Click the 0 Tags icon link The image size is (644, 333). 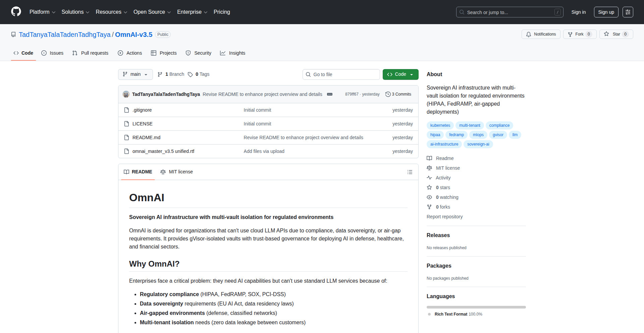tap(199, 74)
